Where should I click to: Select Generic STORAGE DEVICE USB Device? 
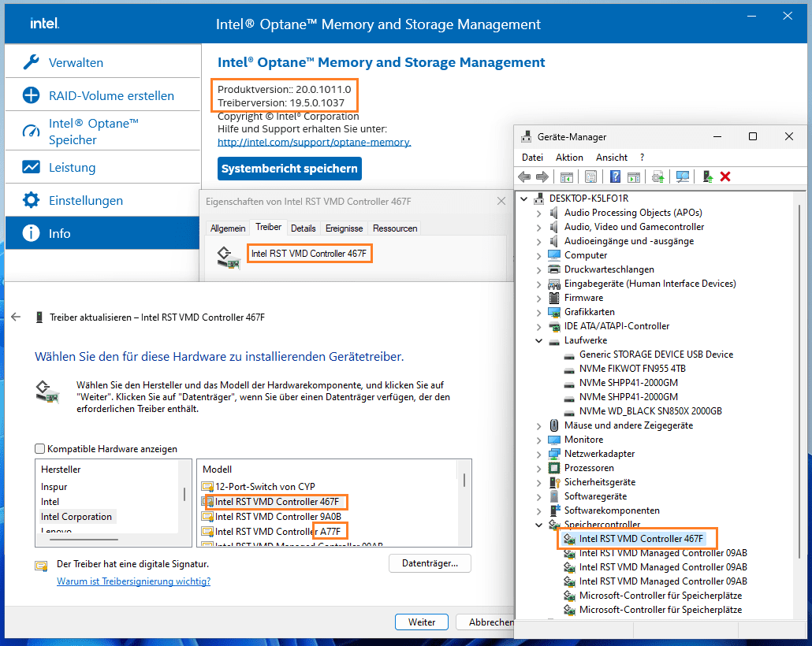pos(656,355)
